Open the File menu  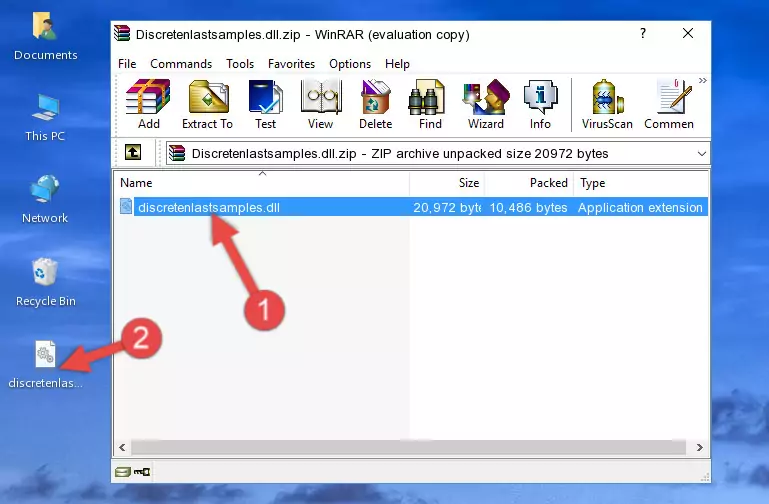(127, 64)
